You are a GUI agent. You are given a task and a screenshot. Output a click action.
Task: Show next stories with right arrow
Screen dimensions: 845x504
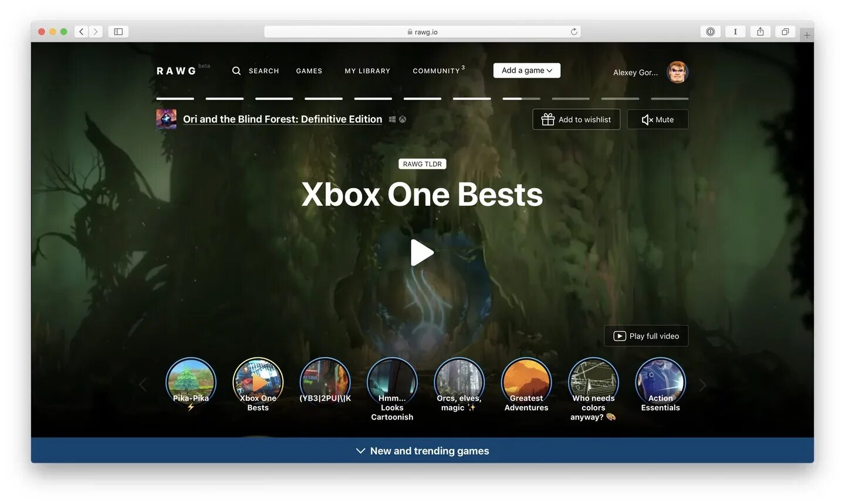[x=702, y=385]
